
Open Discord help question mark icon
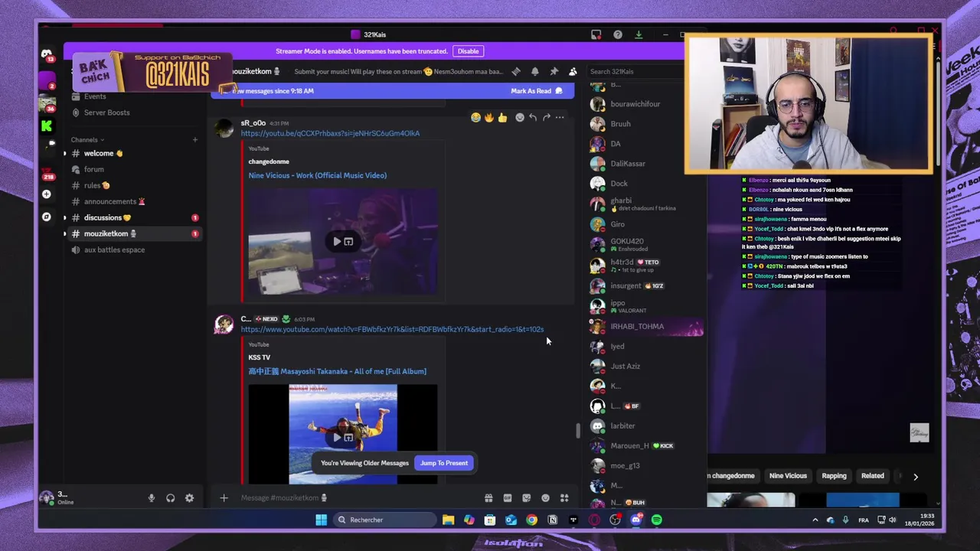[618, 34]
